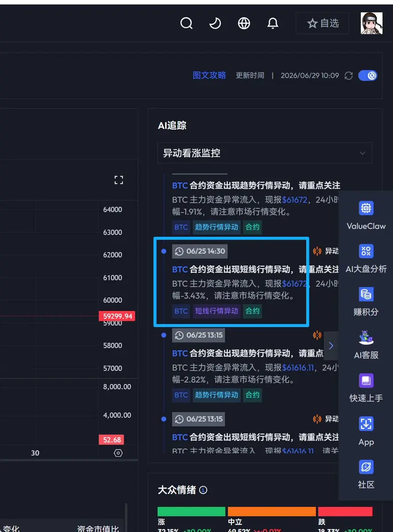Click BTC tag on -2.82% alert
This screenshot has height=532, width=393.
click(x=181, y=395)
